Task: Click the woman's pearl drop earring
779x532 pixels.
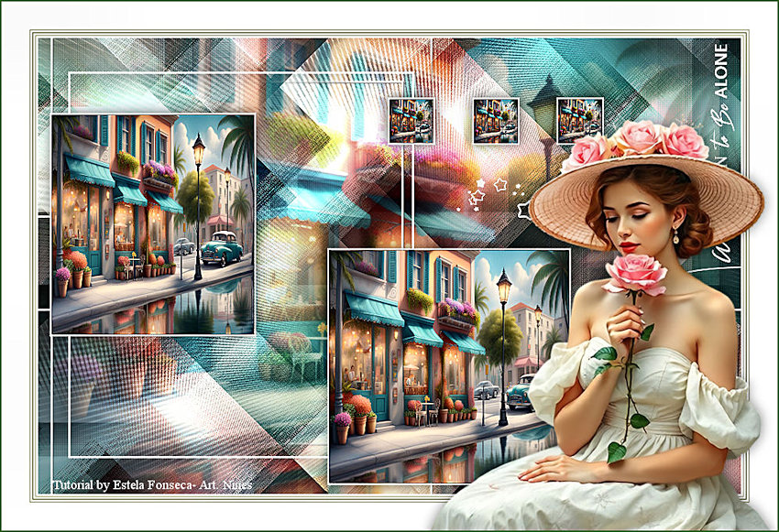Action: click(x=676, y=237)
